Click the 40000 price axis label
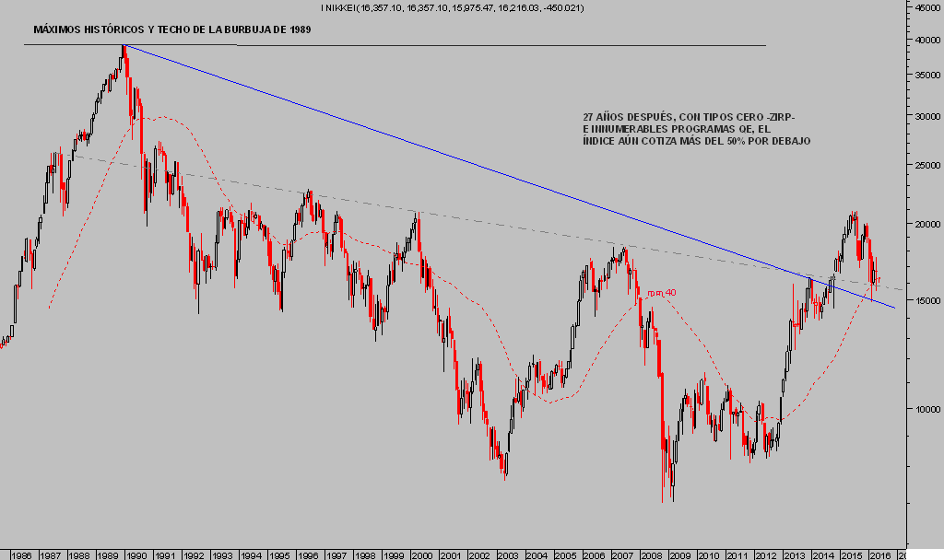The height and width of the screenshot is (560, 944). pyautogui.click(x=926, y=40)
